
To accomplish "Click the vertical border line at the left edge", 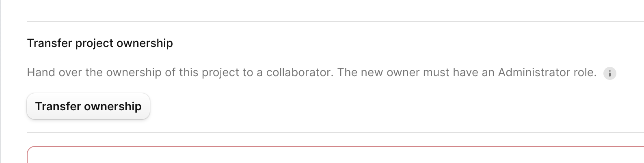I will pos(1,81).
